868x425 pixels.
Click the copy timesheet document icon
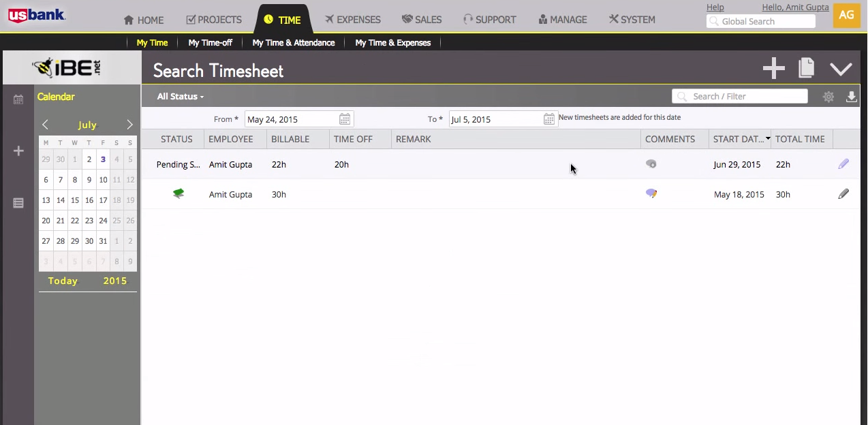coord(807,67)
